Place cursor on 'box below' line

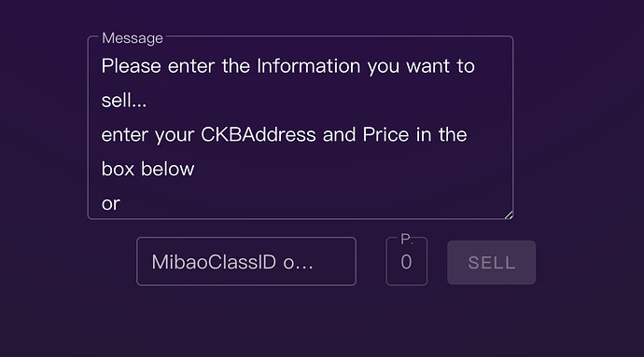point(147,169)
